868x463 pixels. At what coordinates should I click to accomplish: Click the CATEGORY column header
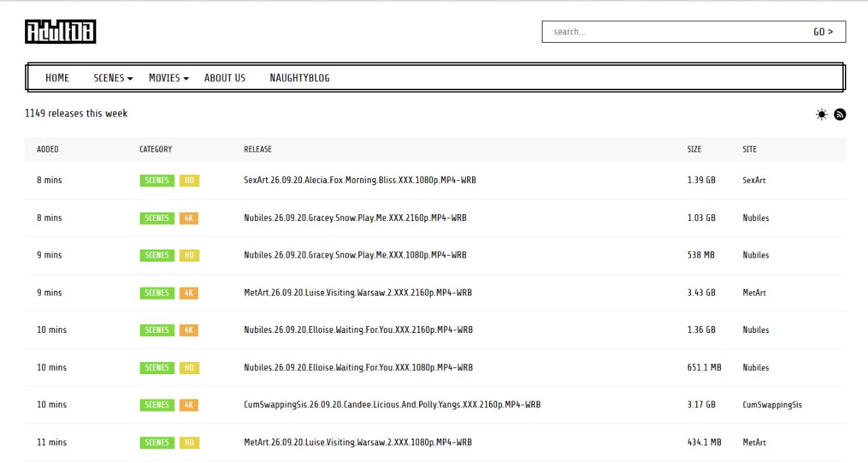click(156, 149)
